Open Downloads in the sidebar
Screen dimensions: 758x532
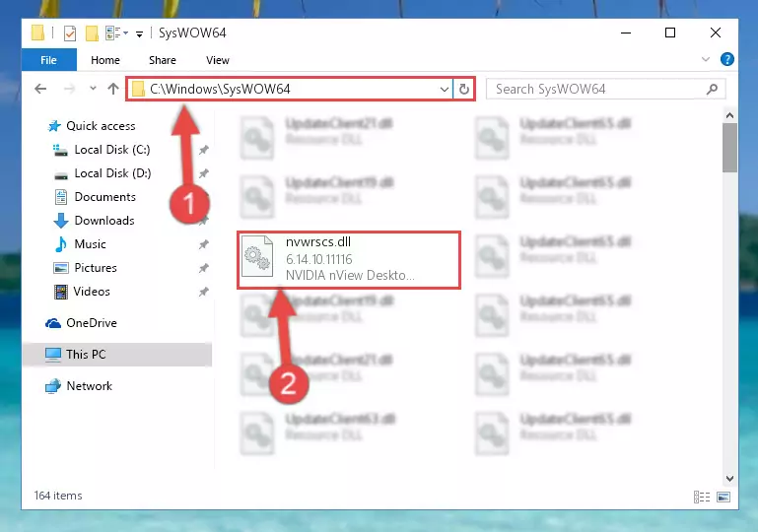104,221
